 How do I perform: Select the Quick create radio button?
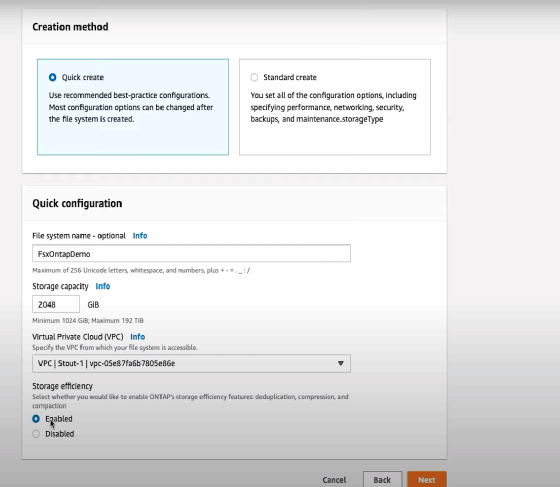click(x=52, y=77)
